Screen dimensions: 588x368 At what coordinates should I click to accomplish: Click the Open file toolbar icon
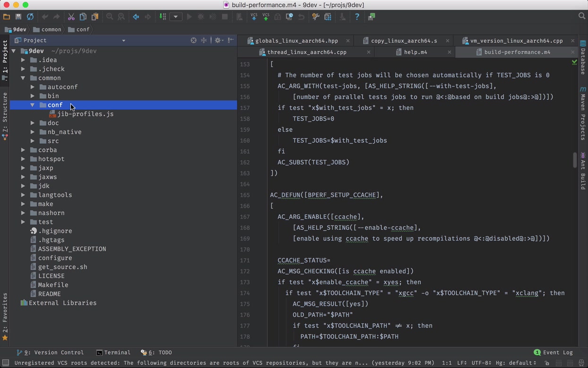click(7, 17)
